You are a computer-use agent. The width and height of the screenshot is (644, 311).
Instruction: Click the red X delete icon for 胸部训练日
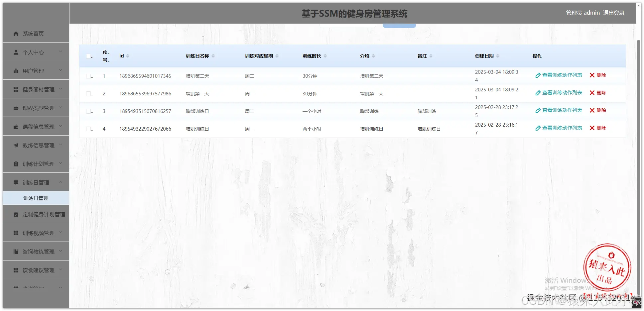591,110
